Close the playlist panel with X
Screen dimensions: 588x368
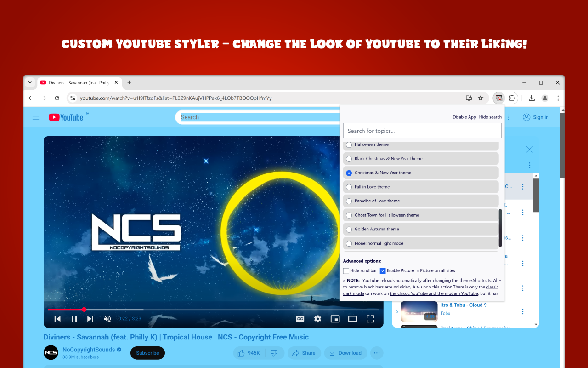click(530, 149)
